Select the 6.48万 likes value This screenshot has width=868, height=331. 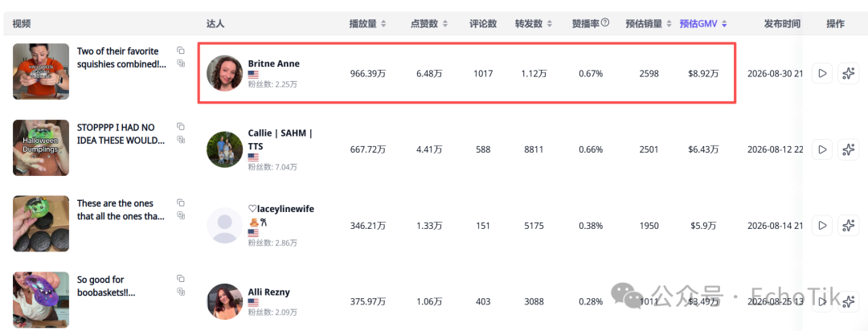[x=429, y=74]
